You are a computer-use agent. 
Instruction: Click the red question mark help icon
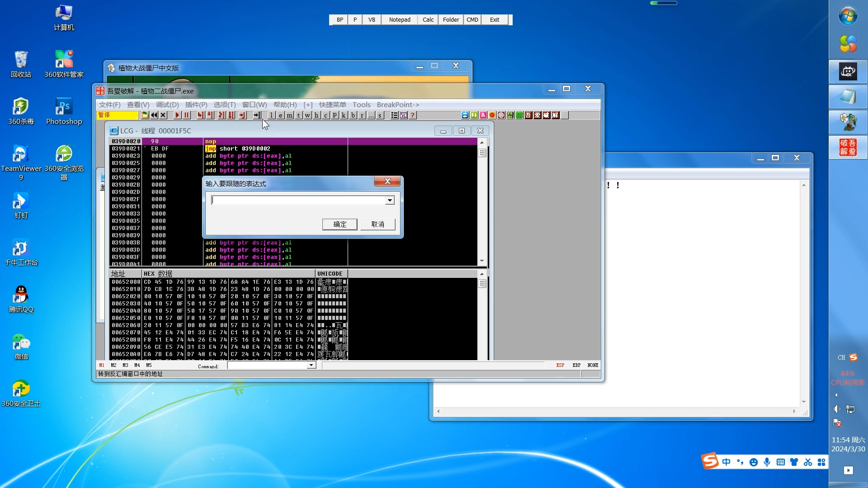point(413,115)
